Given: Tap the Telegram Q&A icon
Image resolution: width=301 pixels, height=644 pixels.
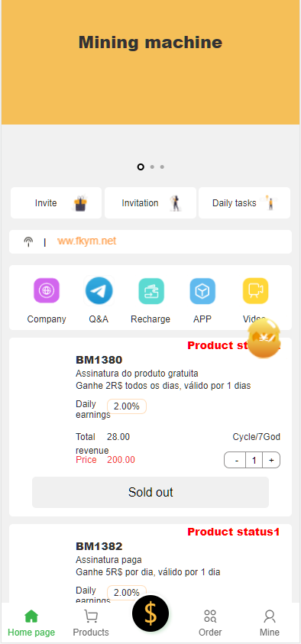Looking at the screenshot, I should click(99, 291).
